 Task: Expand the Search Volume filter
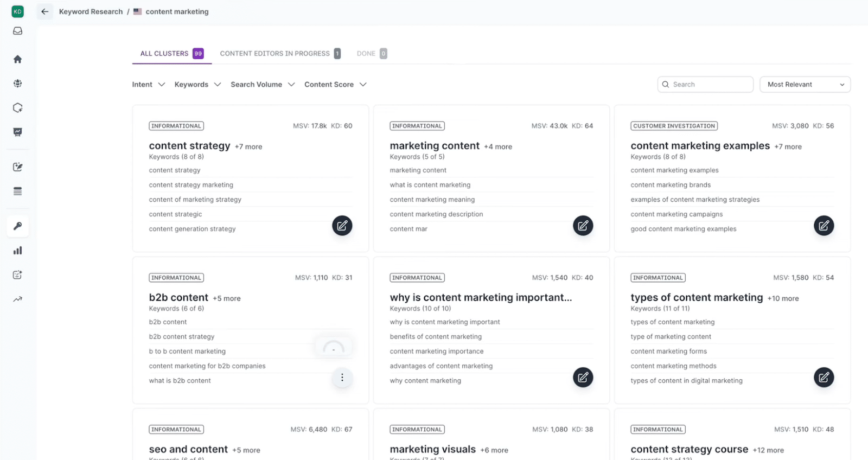pos(262,85)
